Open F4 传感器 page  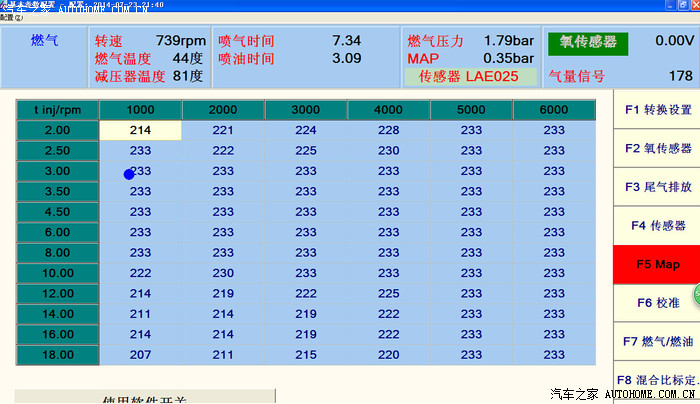(x=656, y=226)
